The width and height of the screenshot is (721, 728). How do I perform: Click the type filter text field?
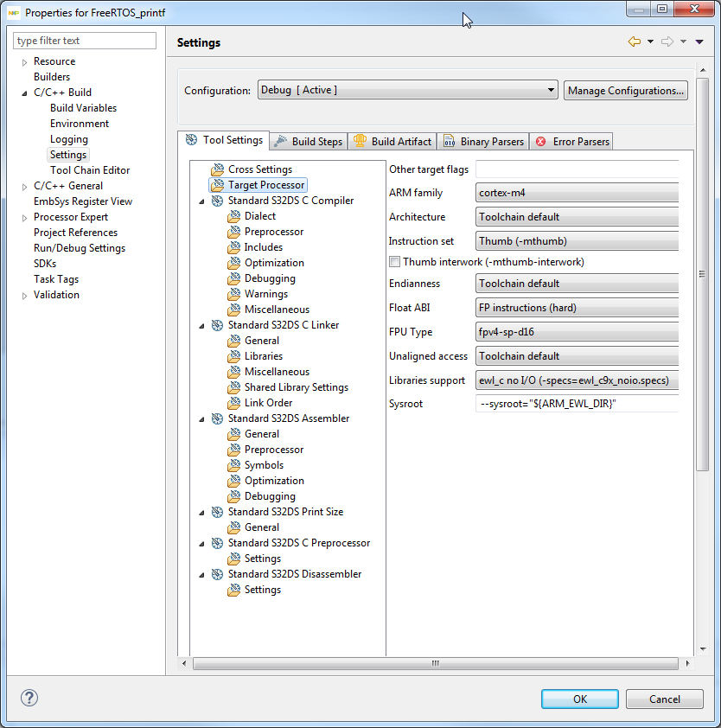tap(85, 41)
